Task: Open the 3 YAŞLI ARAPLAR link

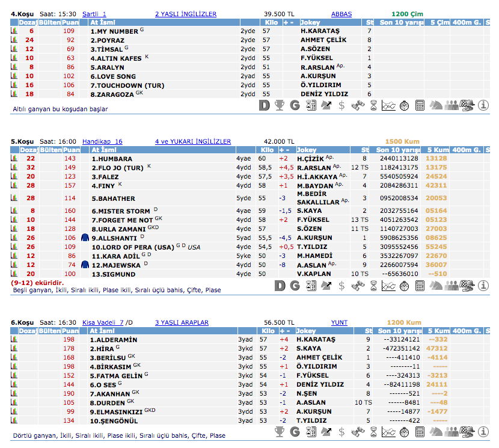Action: 182,322
